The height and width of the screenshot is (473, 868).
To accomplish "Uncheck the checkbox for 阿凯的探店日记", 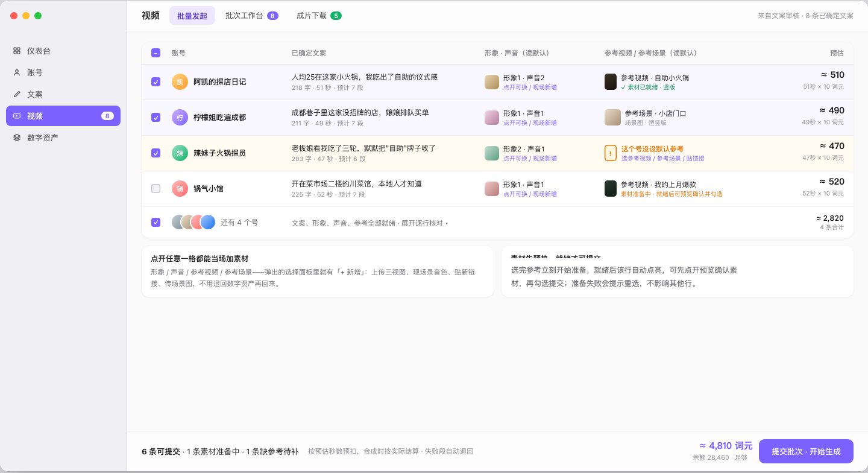I will tap(156, 82).
